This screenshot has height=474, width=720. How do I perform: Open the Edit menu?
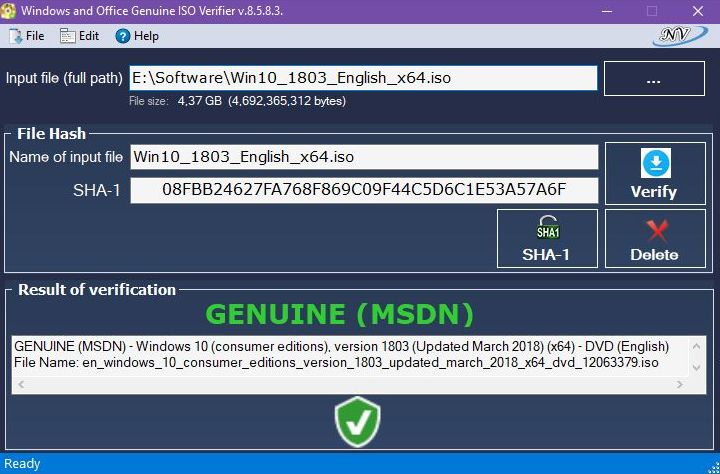pos(79,36)
